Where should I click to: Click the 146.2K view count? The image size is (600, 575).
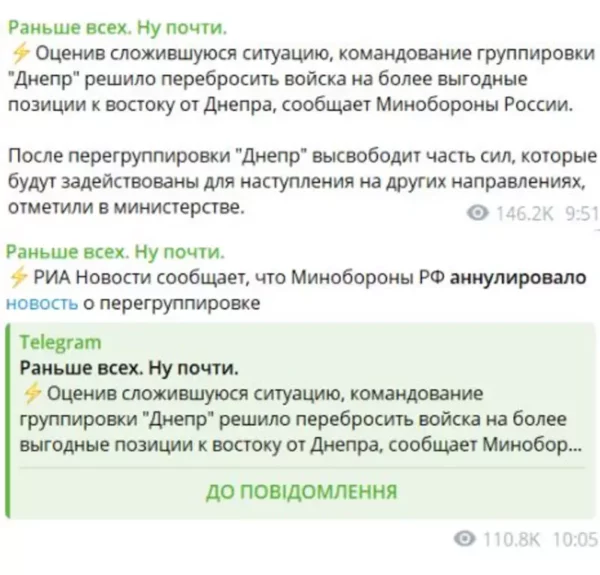coord(525,213)
